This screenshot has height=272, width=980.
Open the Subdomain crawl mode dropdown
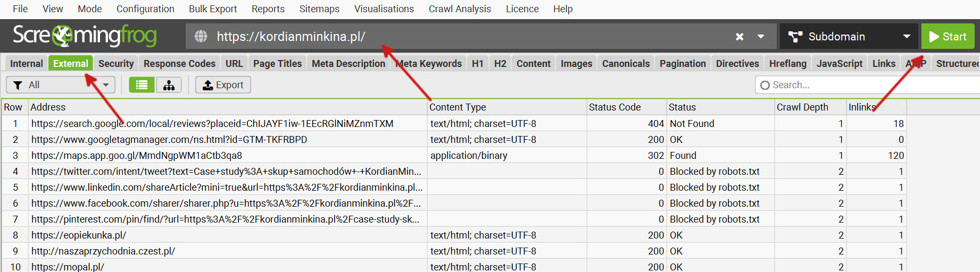pos(849,36)
